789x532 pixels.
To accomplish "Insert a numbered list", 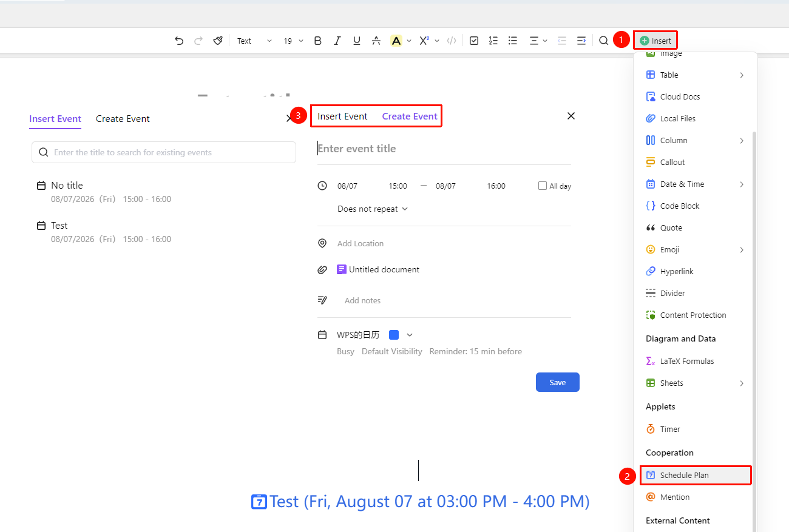I will pyautogui.click(x=493, y=41).
